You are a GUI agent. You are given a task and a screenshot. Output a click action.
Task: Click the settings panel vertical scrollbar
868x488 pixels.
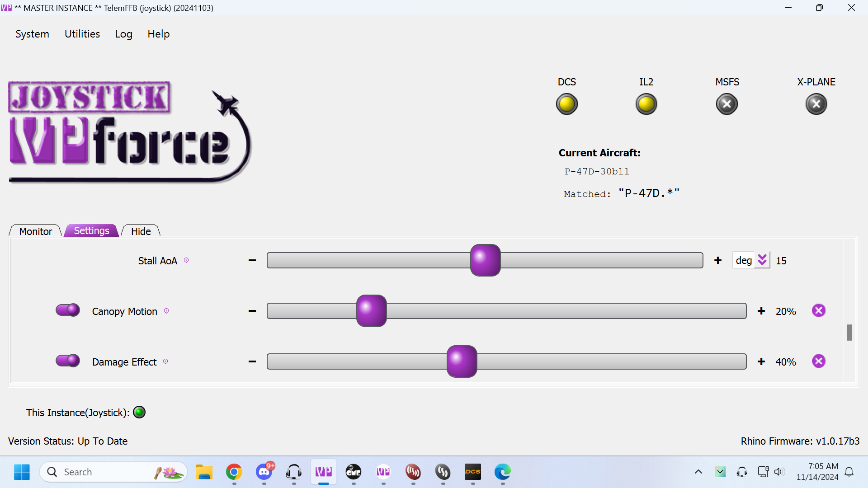[849, 333]
